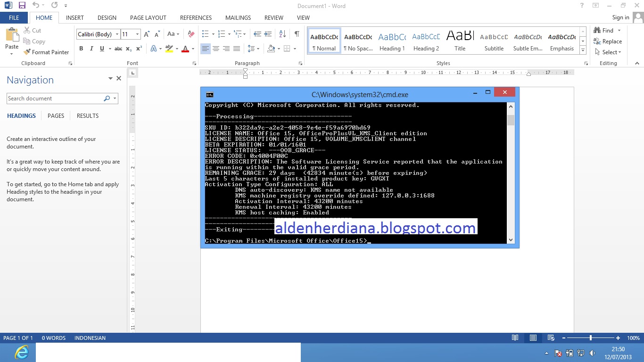Image resolution: width=644 pixels, height=362 pixels.
Task: Increase indent of the paragraph
Action: pyautogui.click(x=268, y=34)
